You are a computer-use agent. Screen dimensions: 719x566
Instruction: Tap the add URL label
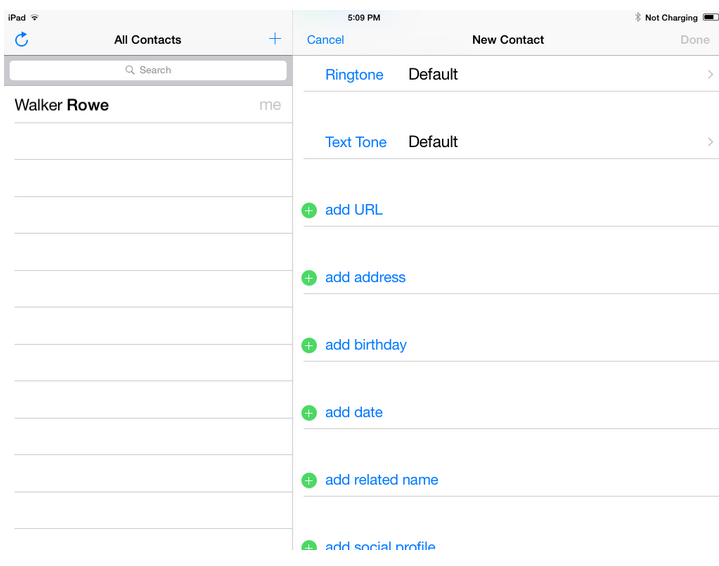coord(354,210)
